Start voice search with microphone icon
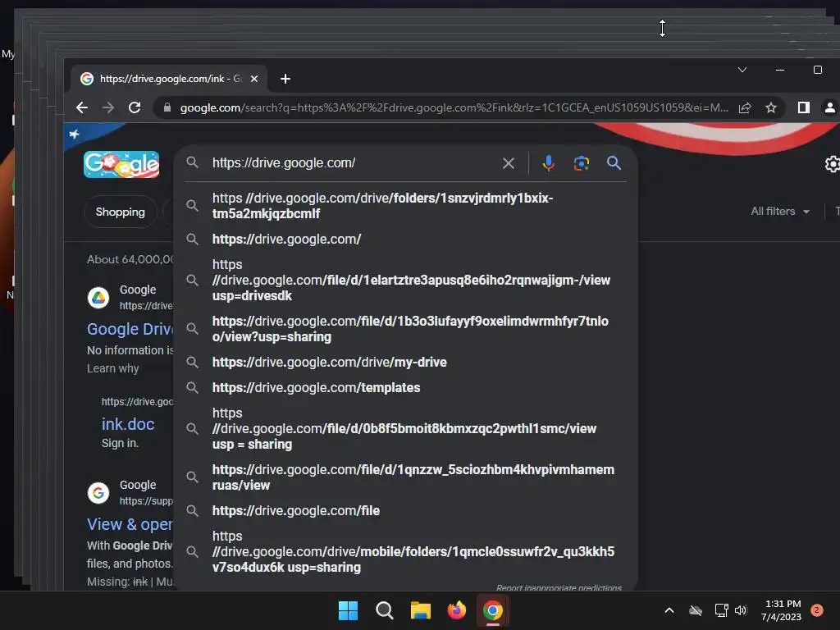Screen dimensions: 840x630 (548, 163)
